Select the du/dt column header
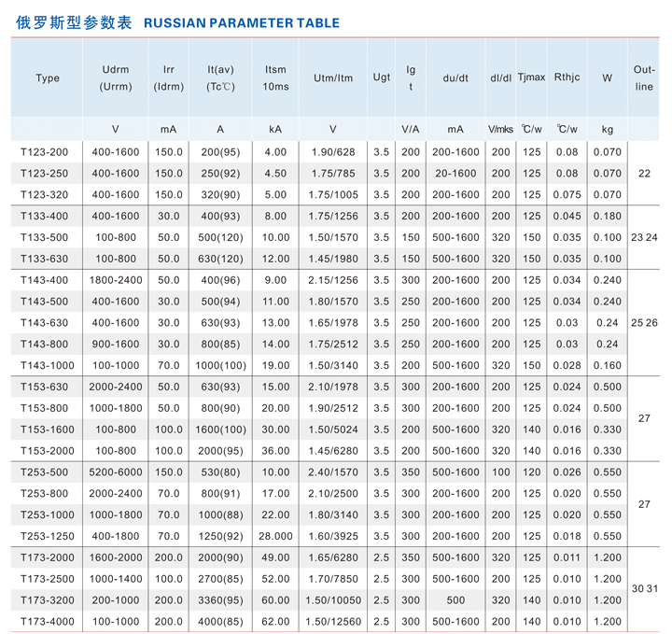 455,78
